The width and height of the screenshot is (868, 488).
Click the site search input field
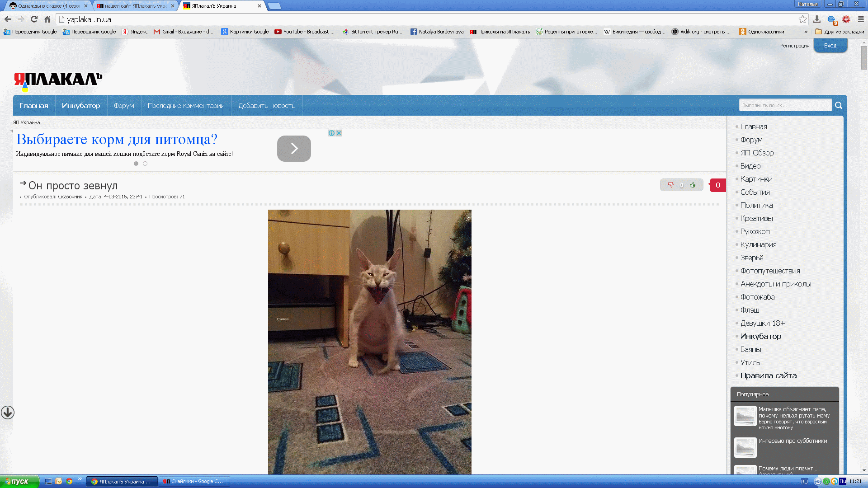click(785, 105)
